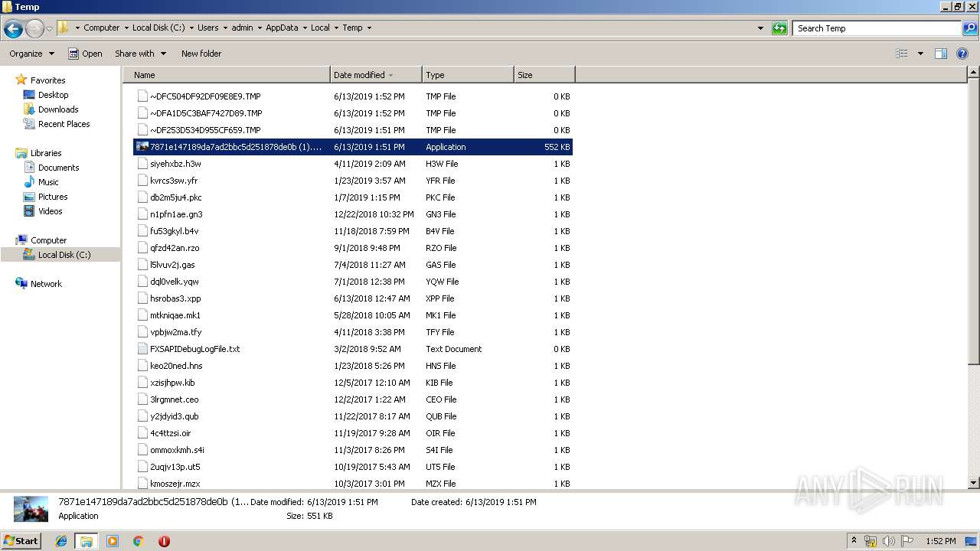The width and height of the screenshot is (980, 551).
Task: Click the search magnifier icon
Action: 970,28
